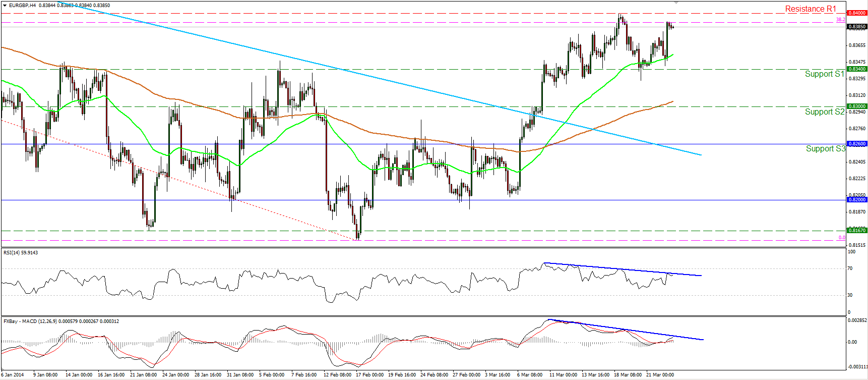
Task: Click the 14 Jan 00:00 time axis label
Action: coord(79,375)
